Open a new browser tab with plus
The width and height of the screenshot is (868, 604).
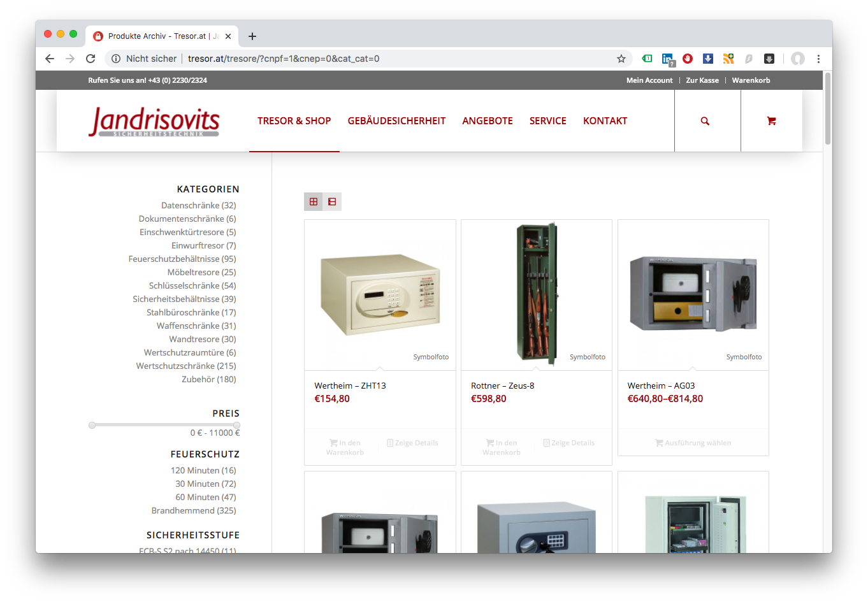[252, 36]
